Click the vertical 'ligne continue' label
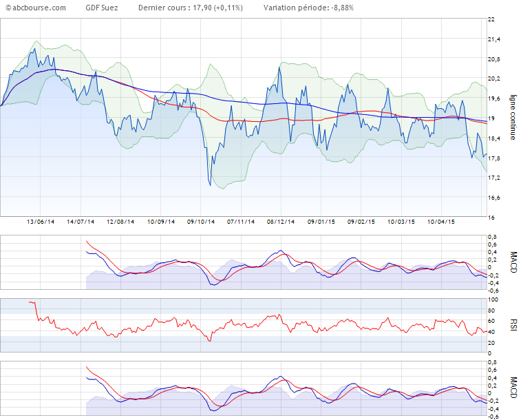Viewport: 523px width, 420px height. click(513, 118)
